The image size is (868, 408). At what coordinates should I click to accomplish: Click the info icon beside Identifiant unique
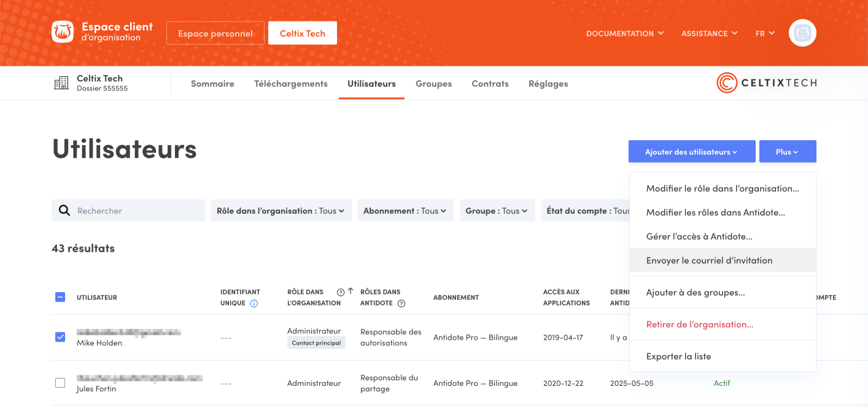click(x=254, y=304)
